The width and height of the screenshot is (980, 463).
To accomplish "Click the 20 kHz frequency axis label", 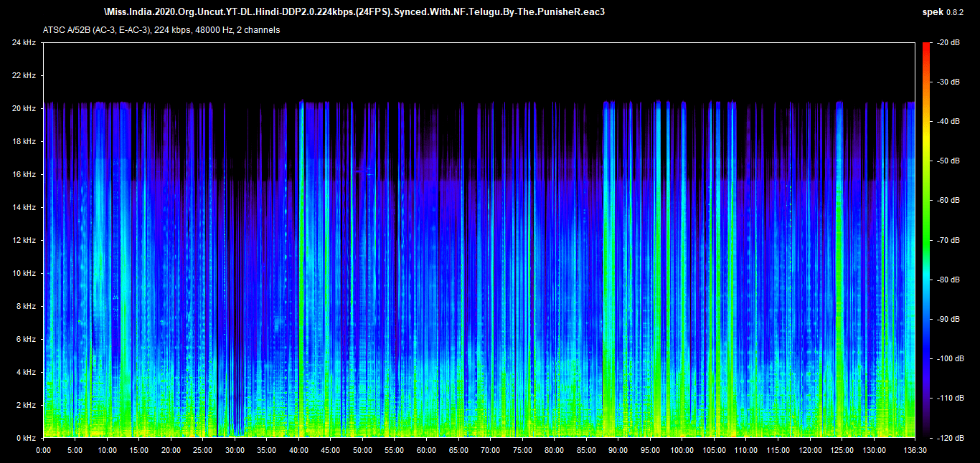I will pyautogui.click(x=24, y=109).
